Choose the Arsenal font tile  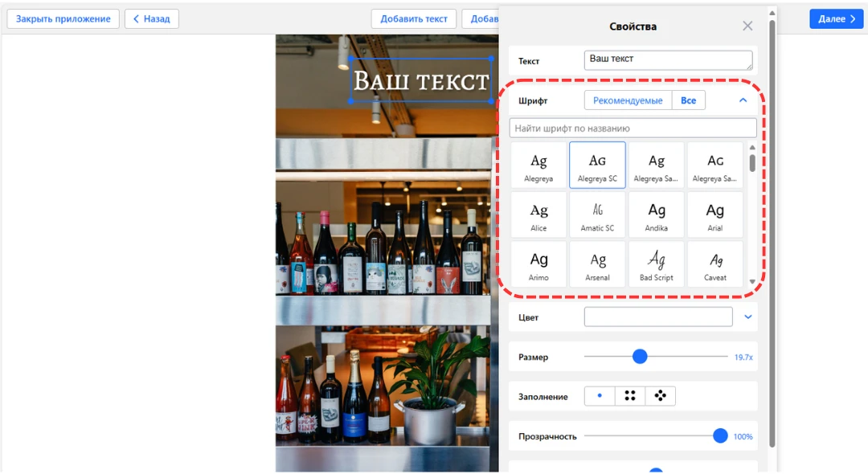tap(597, 265)
